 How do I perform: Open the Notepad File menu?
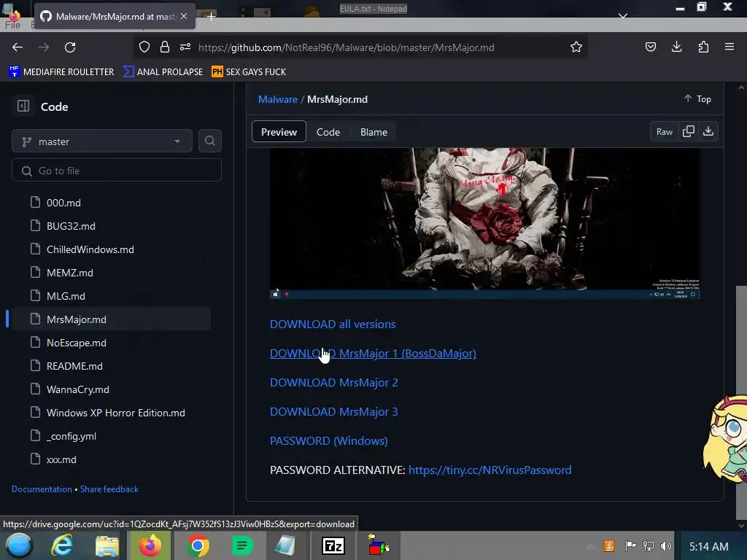12,26
